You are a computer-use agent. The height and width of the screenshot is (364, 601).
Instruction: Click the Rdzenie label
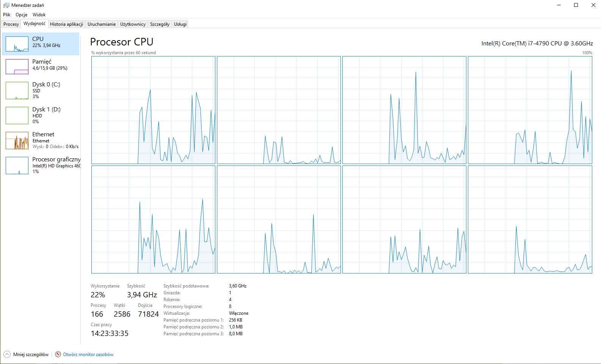(172, 300)
